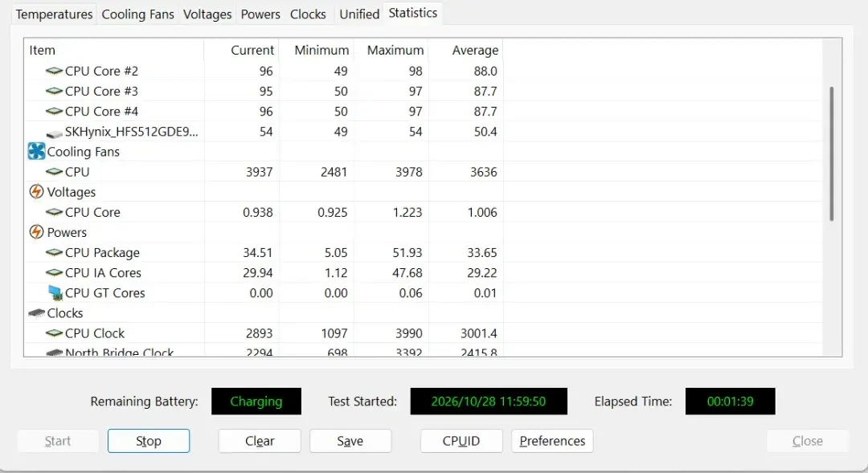The image size is (868, 473).
Task: Stop the running stability test
Action: click(149, 441)
